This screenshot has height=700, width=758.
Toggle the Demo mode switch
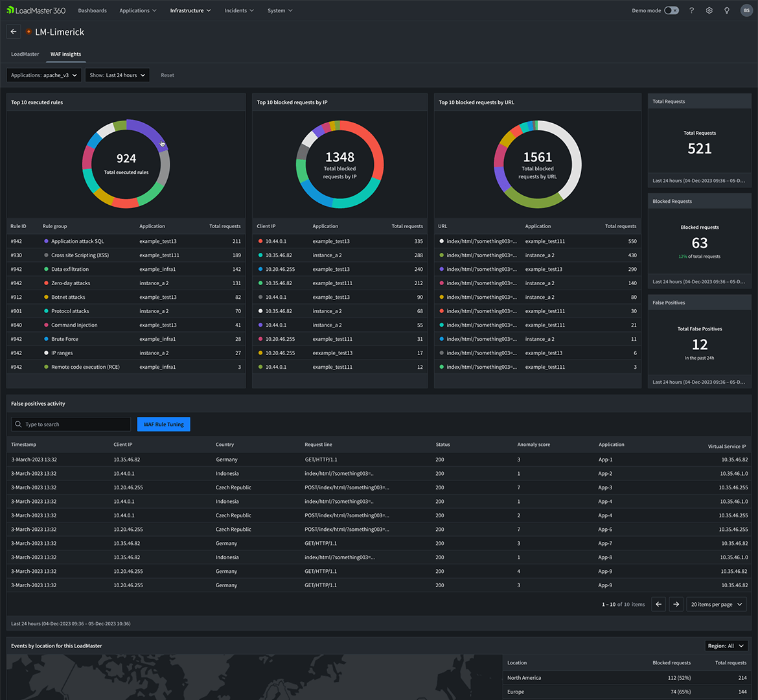coord(671,10)
